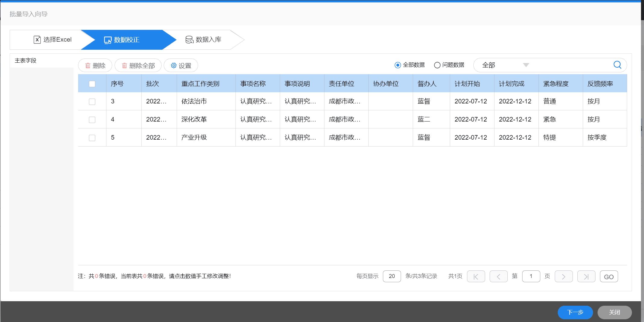This screenshot has width=644, height=322.
Task: Click the 序号 column header
Action: point(124,84)
